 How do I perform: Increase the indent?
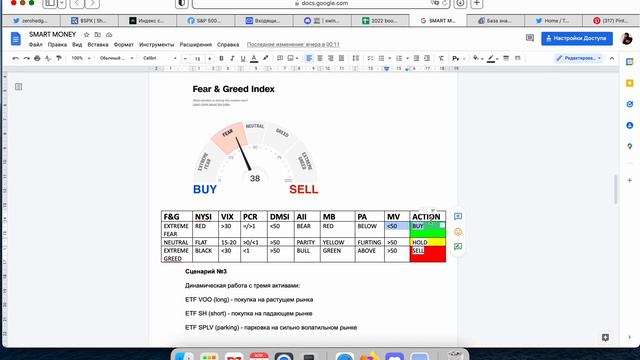pyautogui.click(x=427, y=58)
